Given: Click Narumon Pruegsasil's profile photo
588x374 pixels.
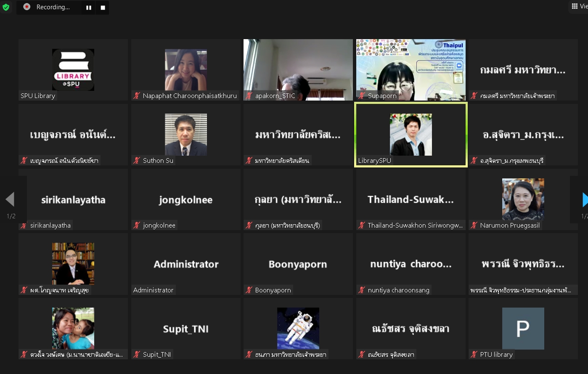Looking at the screenshot, I should tap(523, 199).
